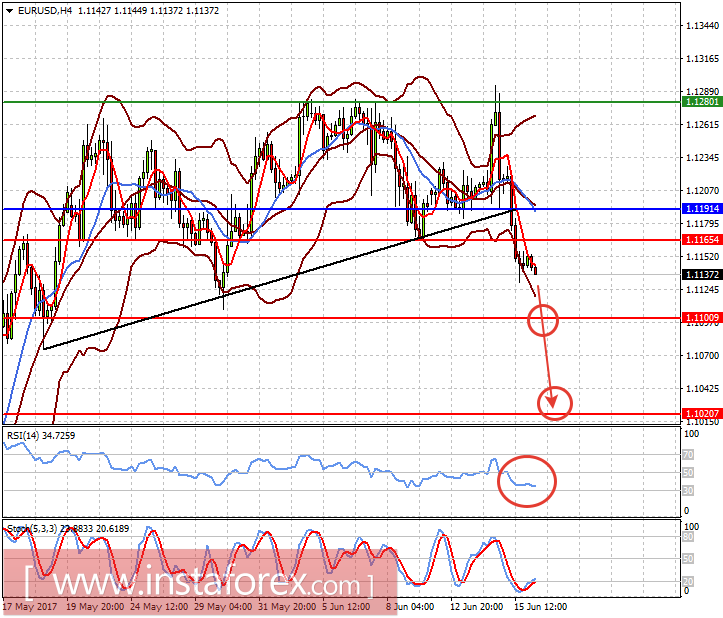The width and height of the screenshot is (723, 618).
Task: Click the 1.11245 price scale value
Action: 702,290
